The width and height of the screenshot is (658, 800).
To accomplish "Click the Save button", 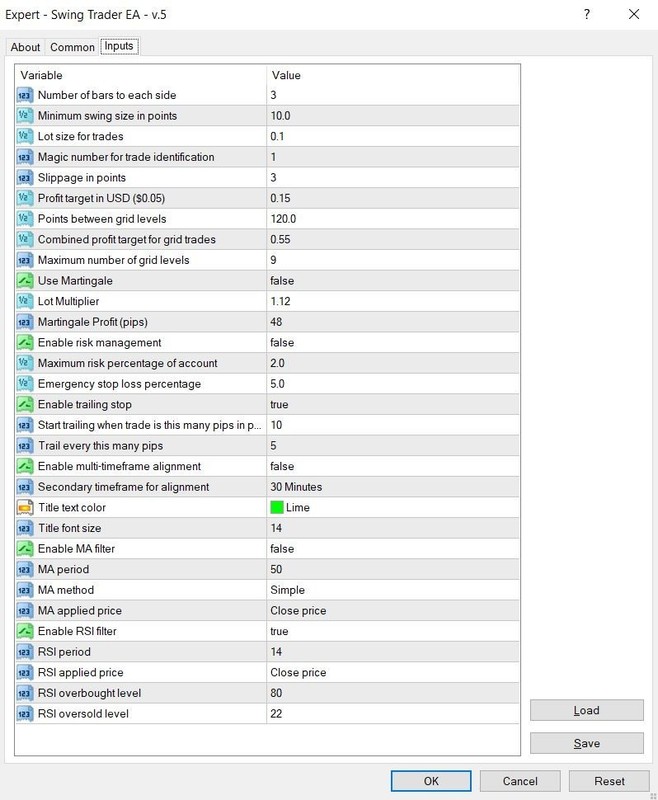I will coord(587,743).
